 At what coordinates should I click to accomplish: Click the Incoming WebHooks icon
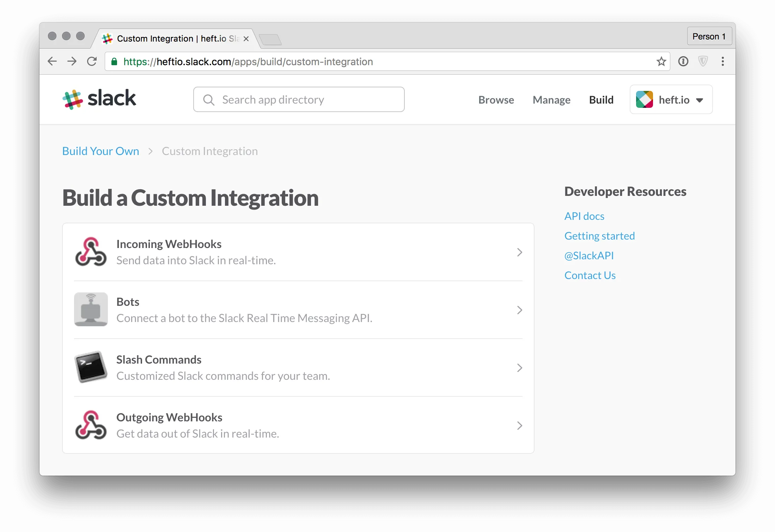coord(91,252)
